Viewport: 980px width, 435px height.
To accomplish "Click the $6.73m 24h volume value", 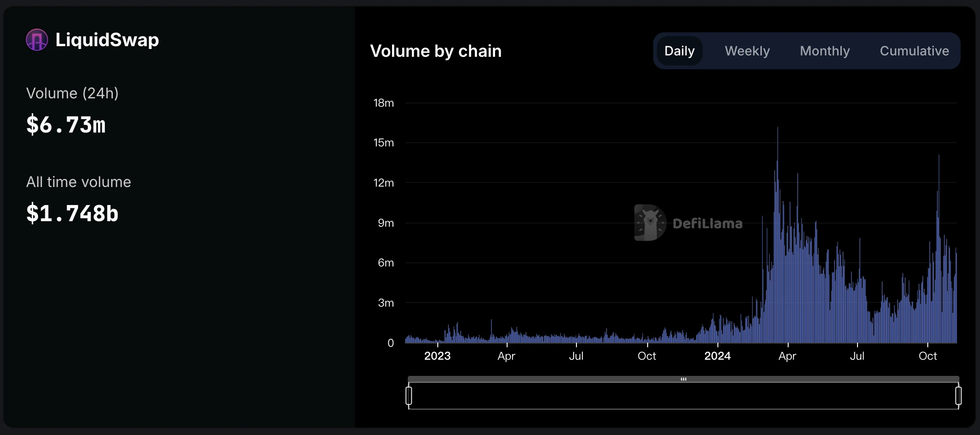I will coord(66,125).
